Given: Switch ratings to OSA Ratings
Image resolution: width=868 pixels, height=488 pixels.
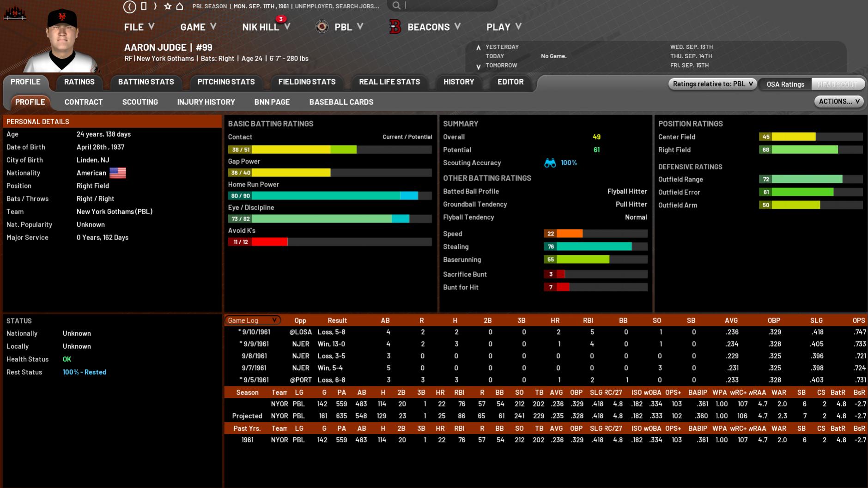Looking at the screenshot, I should pyautogui.click(x=785, y=84).
